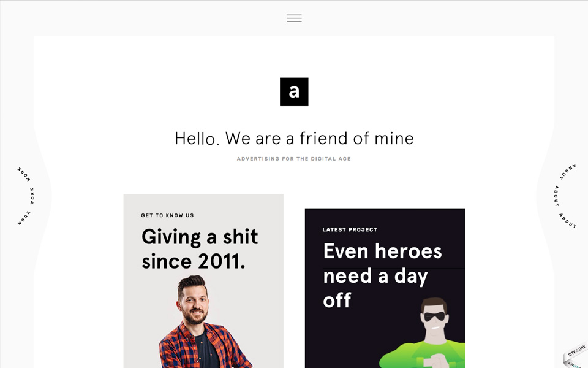588x368 pixels.
Task: Open the circular ABOUT navigation on the right
Action: click(565, 196)
